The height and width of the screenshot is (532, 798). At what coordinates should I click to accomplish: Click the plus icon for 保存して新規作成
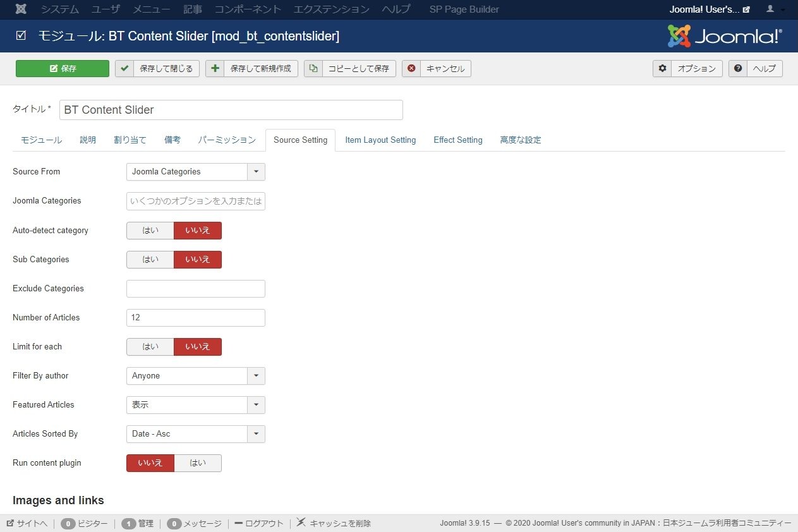(215, 68)
